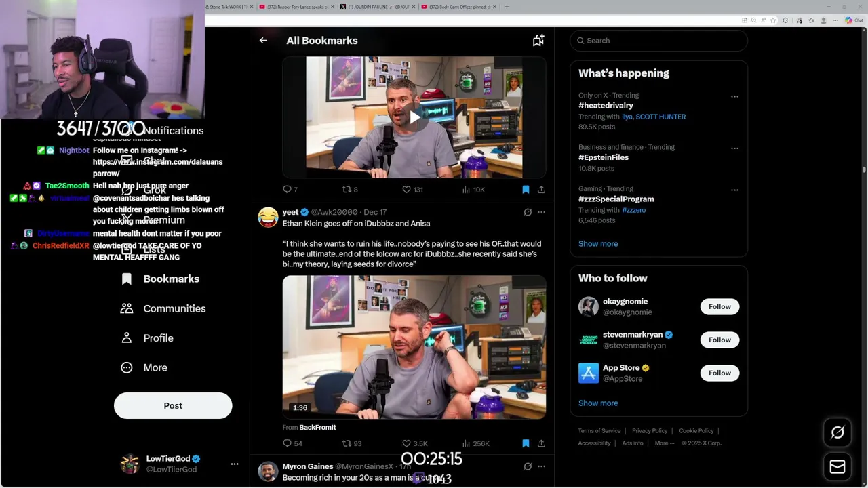Like the top post with 131 likes
Screen dimensions: 868x488
412,190
